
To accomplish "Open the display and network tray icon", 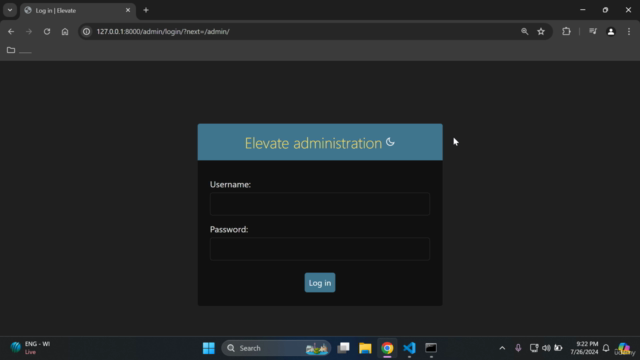I will (533, 348).
